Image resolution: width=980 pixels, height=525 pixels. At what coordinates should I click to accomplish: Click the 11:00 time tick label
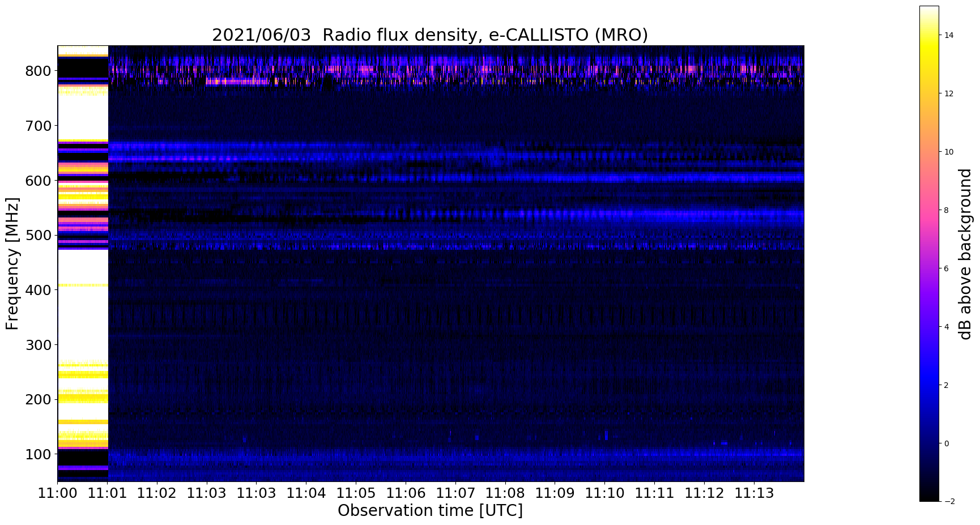(58, 493)
